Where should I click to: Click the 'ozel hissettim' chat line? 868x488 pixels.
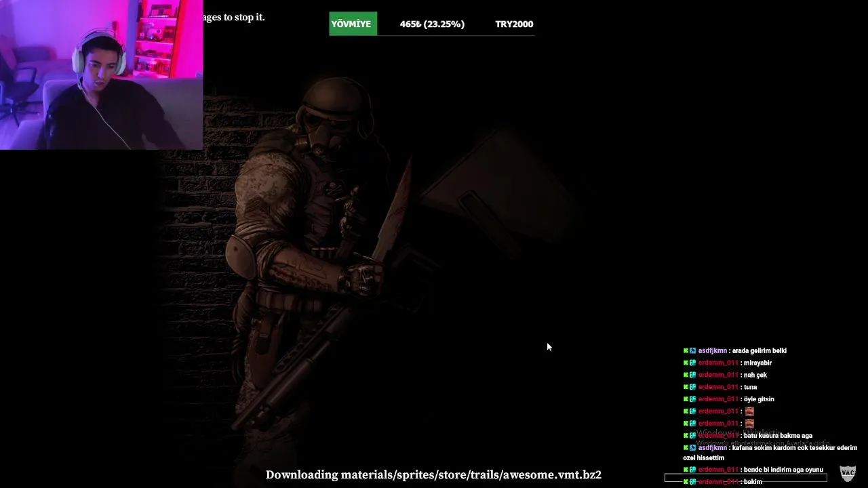click(x=703, y=458)
